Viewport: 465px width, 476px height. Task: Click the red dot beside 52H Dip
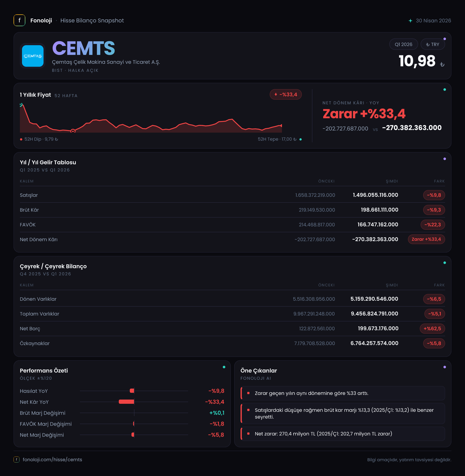click(x=21, y=139)
